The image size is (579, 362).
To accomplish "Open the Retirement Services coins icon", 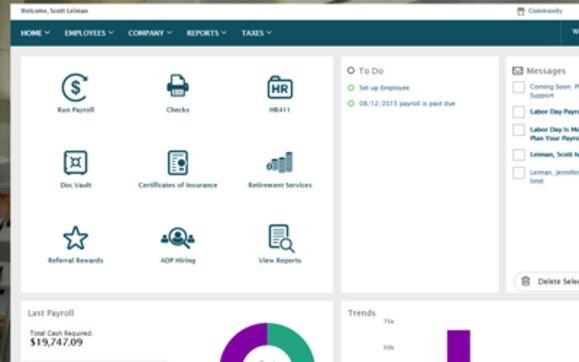I will tap(280, 163).
